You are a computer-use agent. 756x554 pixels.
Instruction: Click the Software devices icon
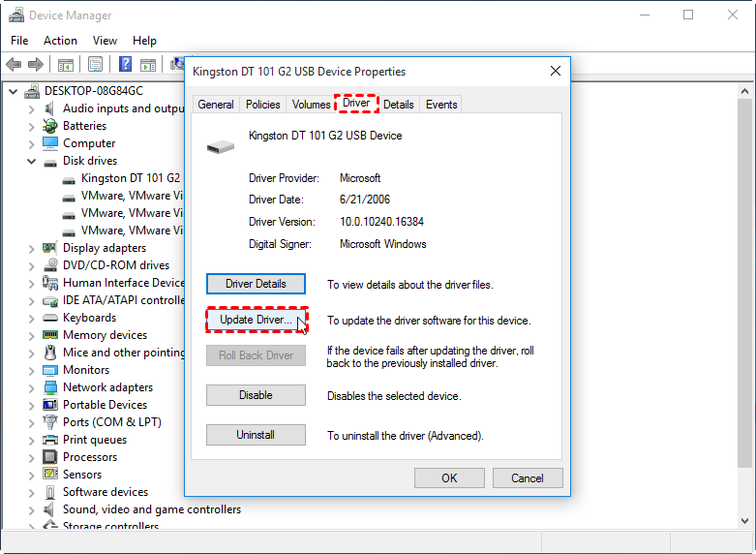[50, 492]
